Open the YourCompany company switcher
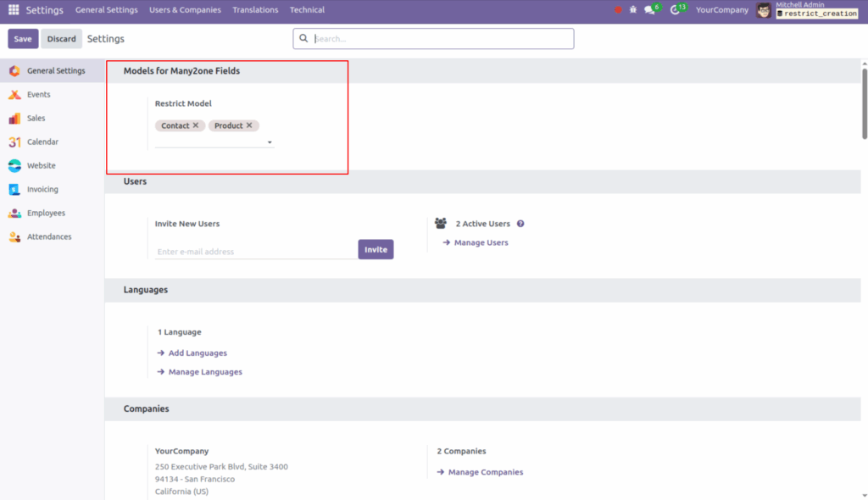This screenshot has width=868, height=500. pos(721,9)
